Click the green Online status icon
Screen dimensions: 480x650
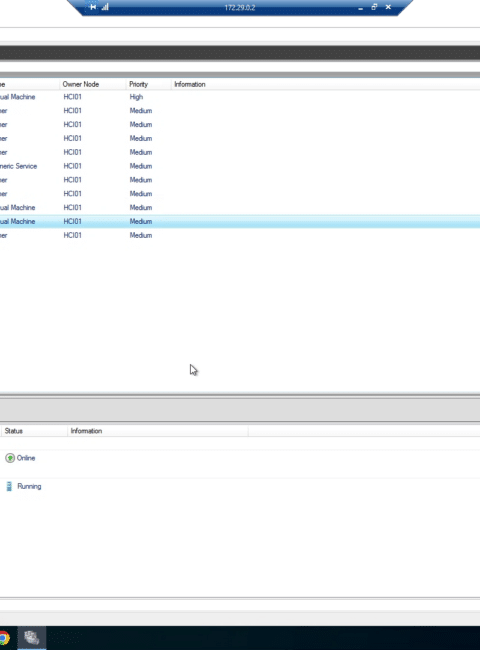[10, 458]
